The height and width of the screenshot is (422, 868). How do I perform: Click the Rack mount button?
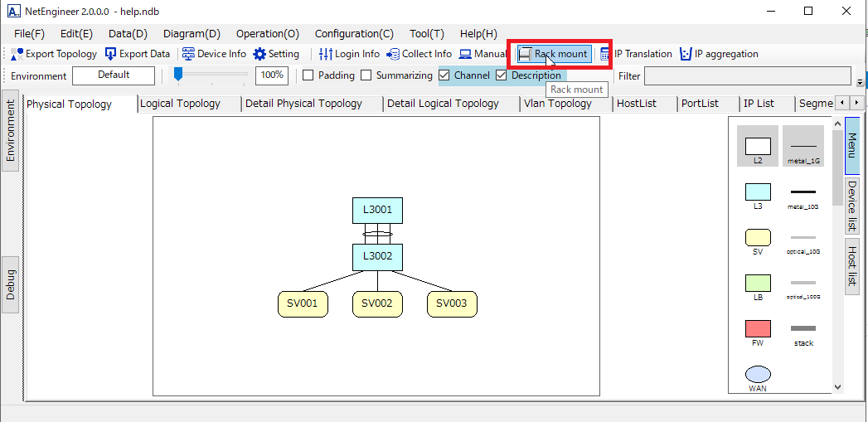(553, 54)
